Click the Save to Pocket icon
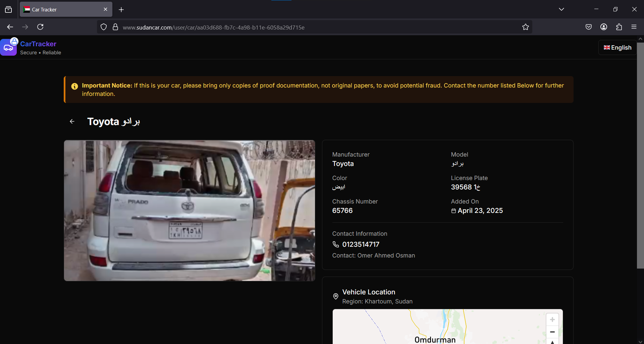The height and width of the screenshot is (344, 644). coord(589,27)
